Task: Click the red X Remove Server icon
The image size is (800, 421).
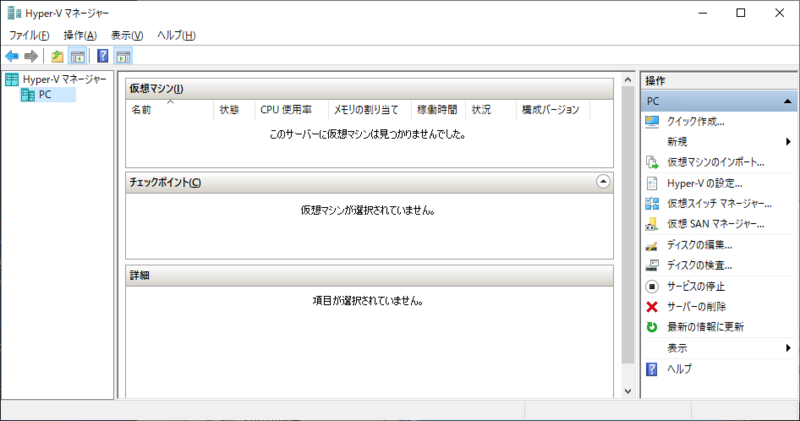Action: [652, 307]
